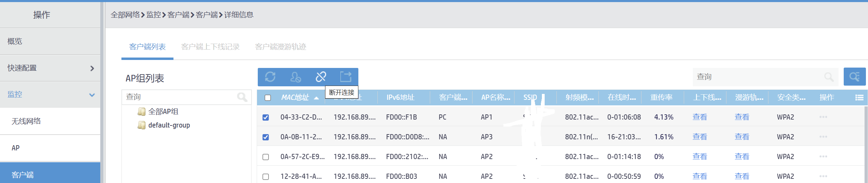Click the column settings list icon
868x183 pixels.
pyautogui.click(x=859, y=98)
